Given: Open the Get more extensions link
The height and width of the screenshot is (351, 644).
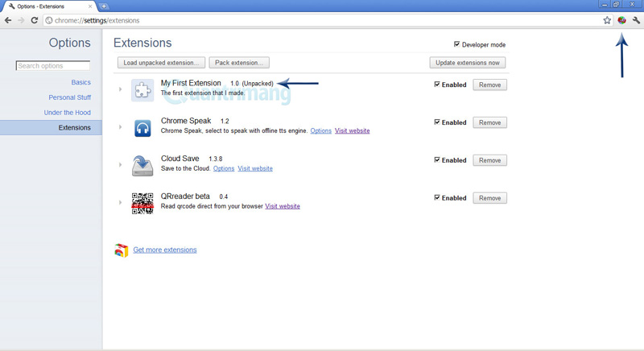Looking at the screenshot, I should [165, 250].
